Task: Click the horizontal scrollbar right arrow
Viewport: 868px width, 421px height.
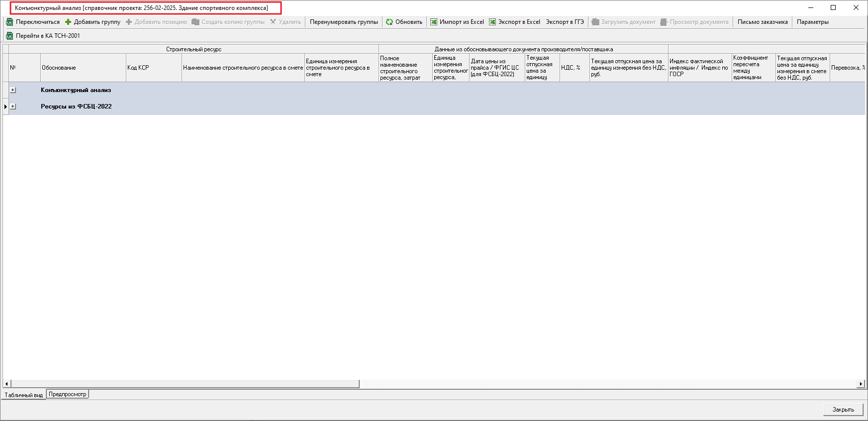Action: click(x=861, y=384)
